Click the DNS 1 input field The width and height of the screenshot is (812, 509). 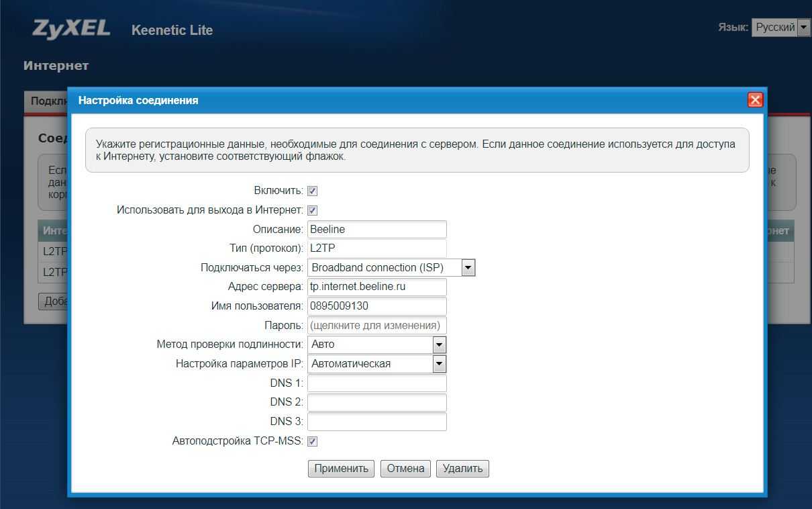click(x=377, y=383)
